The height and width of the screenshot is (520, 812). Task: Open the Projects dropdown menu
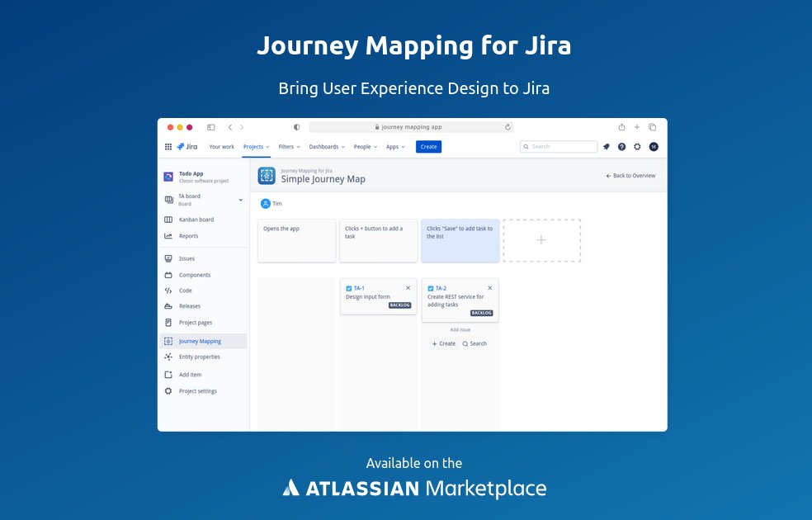point(257,147)
